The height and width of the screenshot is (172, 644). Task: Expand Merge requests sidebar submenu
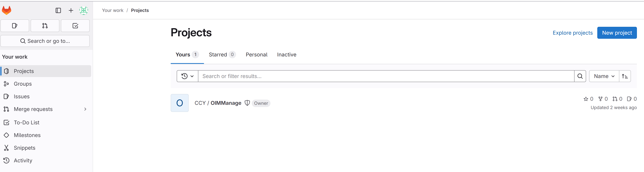(x=85, y=109)
